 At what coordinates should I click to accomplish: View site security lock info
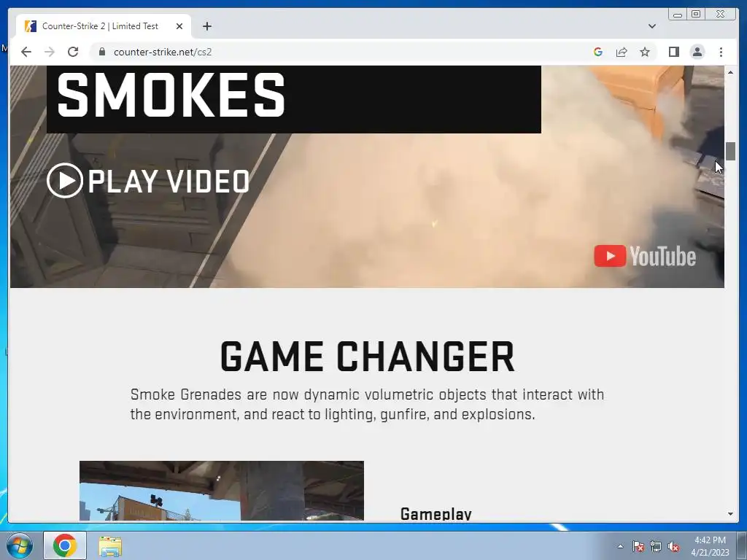click(101, 52)
